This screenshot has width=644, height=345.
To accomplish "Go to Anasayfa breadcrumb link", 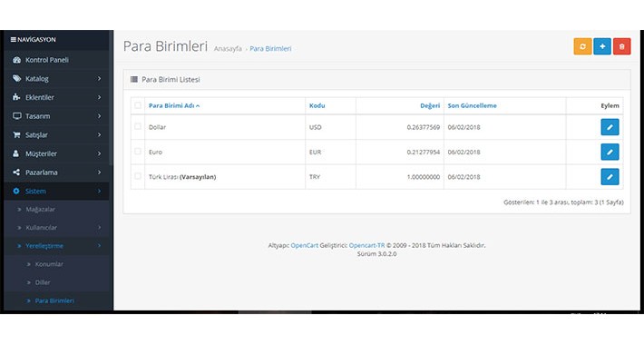I will click(x=228, y=48).
